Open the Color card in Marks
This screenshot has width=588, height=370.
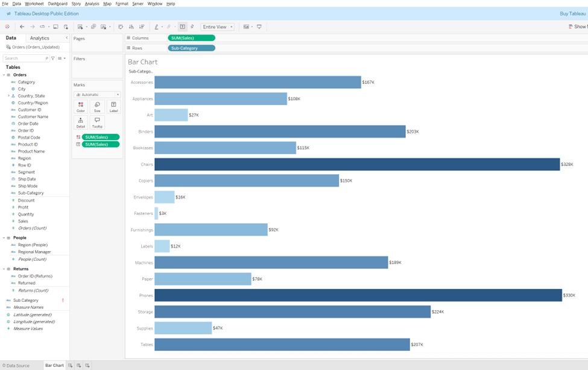pos(81,107)
